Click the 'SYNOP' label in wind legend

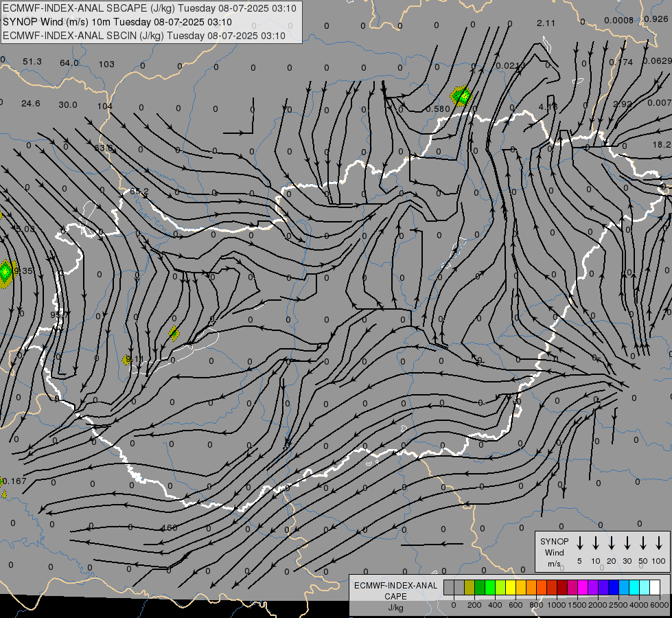coord(554,541)
